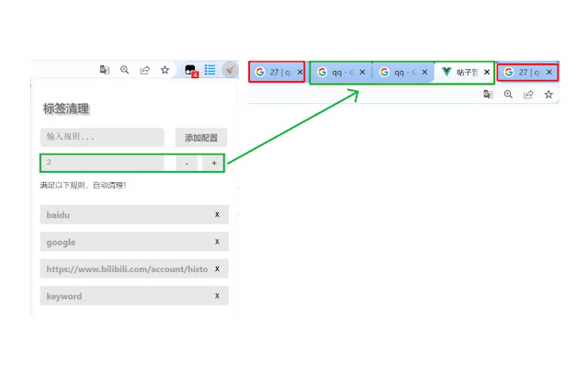588x368 pixels.
Task: Select the rightmost 27 tab
Action: point(527,72)
